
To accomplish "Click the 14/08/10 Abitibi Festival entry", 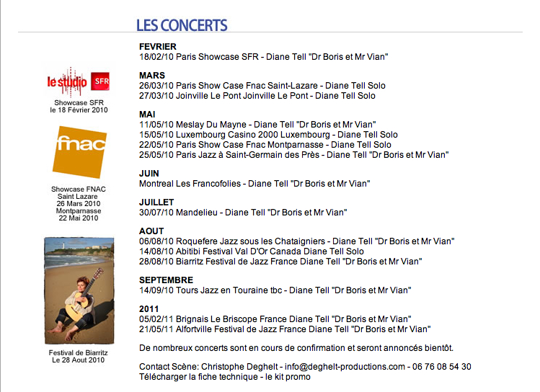I will tap(252, 251).
